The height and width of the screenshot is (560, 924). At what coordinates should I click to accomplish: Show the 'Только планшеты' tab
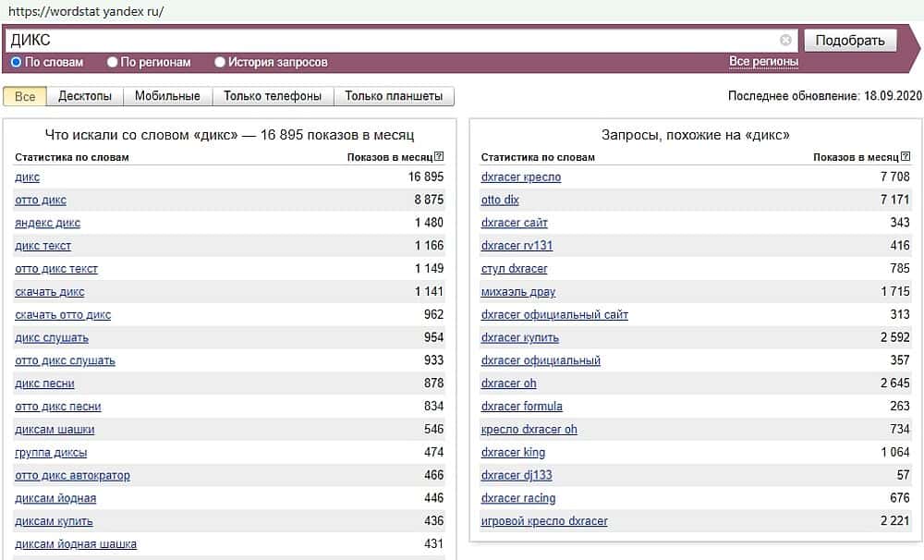394,96
